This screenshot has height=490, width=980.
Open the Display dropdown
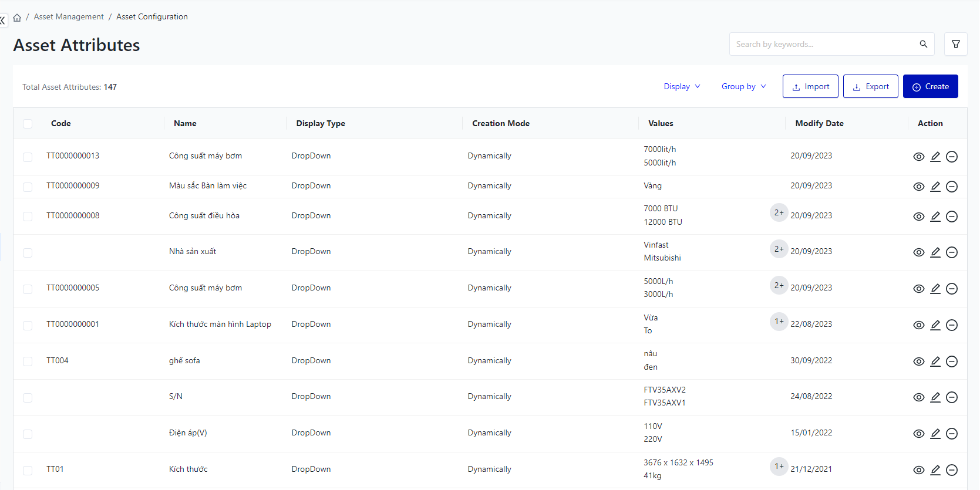click(682, 86)
